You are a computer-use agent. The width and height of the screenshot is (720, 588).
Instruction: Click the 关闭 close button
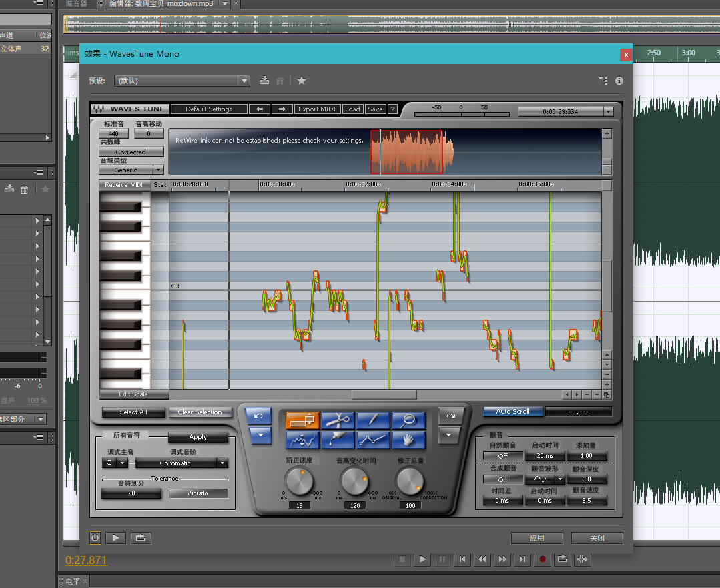597,537
